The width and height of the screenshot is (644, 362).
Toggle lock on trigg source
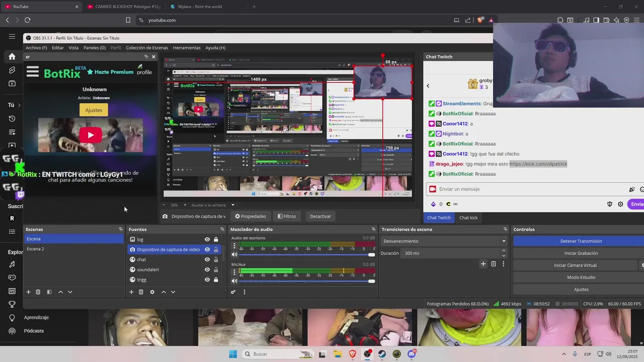click(216, 280)
